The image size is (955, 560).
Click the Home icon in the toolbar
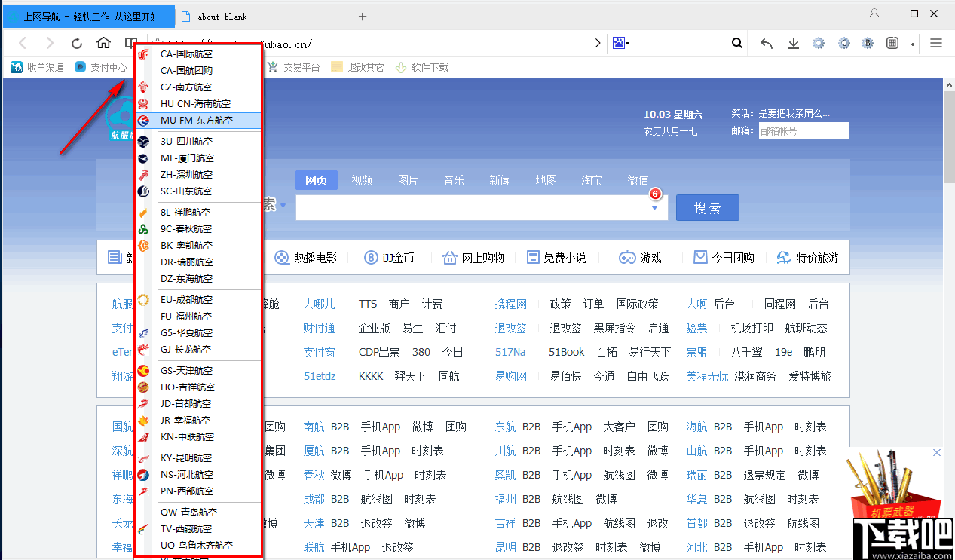(103, 44)
